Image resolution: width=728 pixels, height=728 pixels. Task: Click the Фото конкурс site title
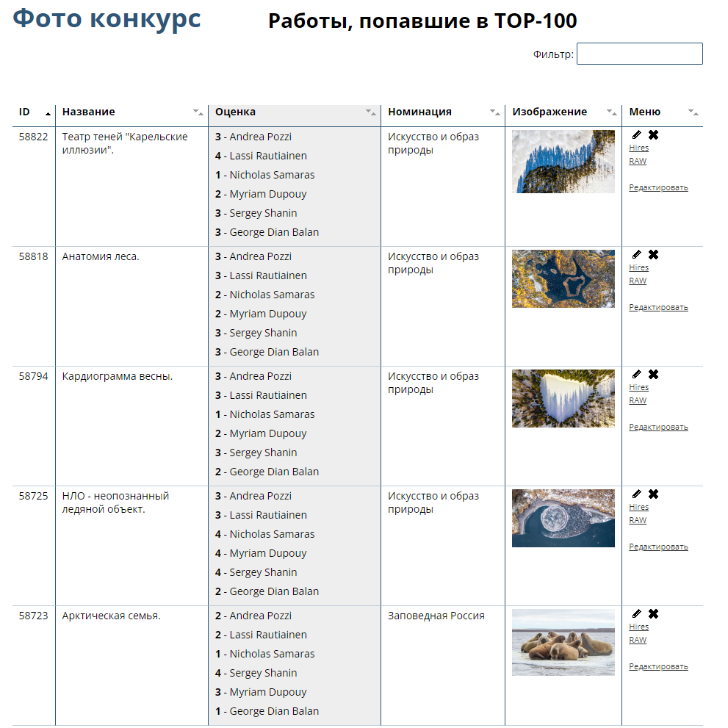click(107, 19)
